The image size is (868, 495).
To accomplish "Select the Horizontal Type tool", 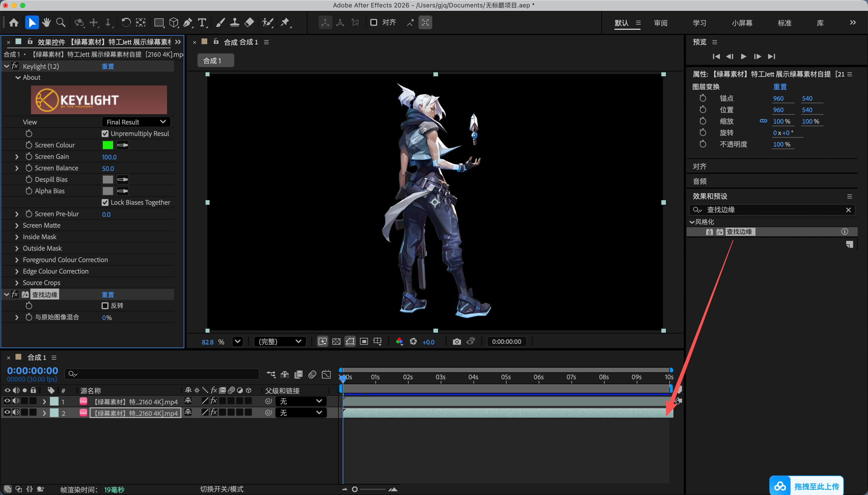I will point(202,23).
